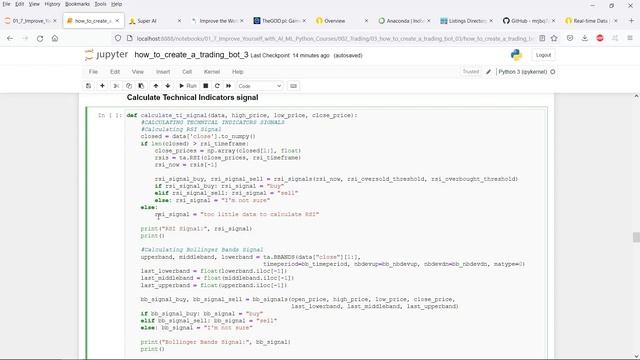Image resolution: width=640 pixels, height=360 pixels.
Task: Restart the kernel with circular arrow
Action: click(217, 86)
